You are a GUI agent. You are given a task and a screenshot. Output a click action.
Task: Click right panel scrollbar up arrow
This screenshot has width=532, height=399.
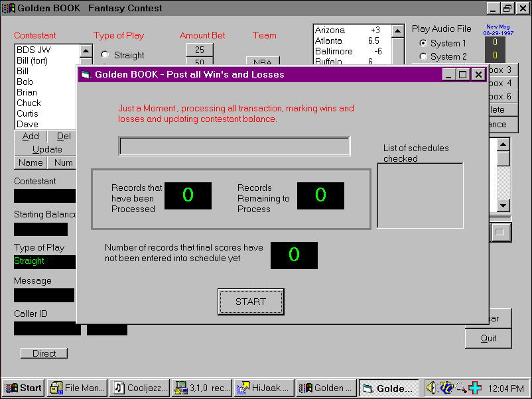[503, 144]
